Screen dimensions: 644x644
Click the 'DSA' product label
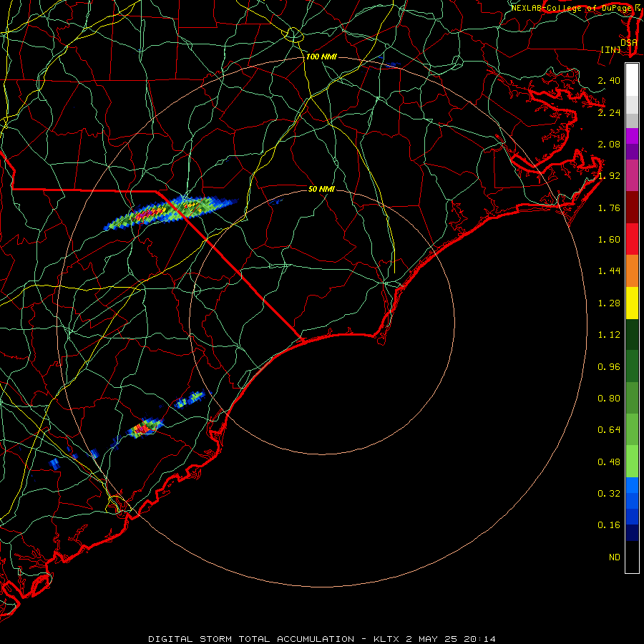tap(629, 42)
